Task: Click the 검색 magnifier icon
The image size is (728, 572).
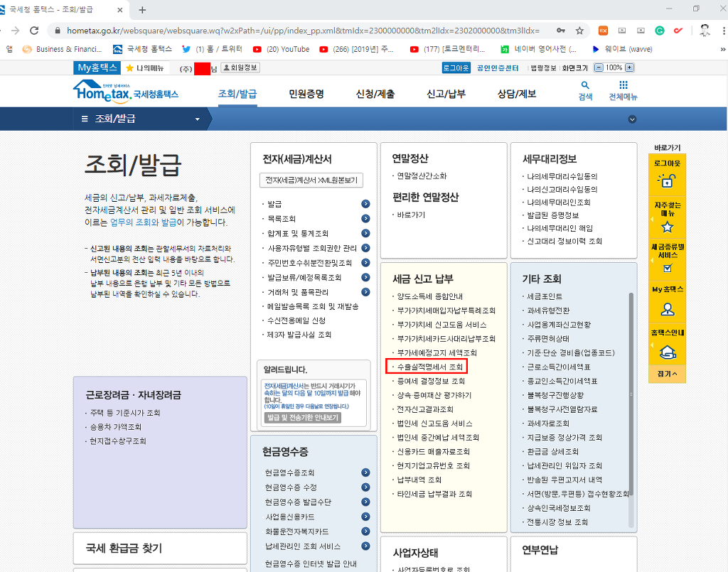Action: 585,86
